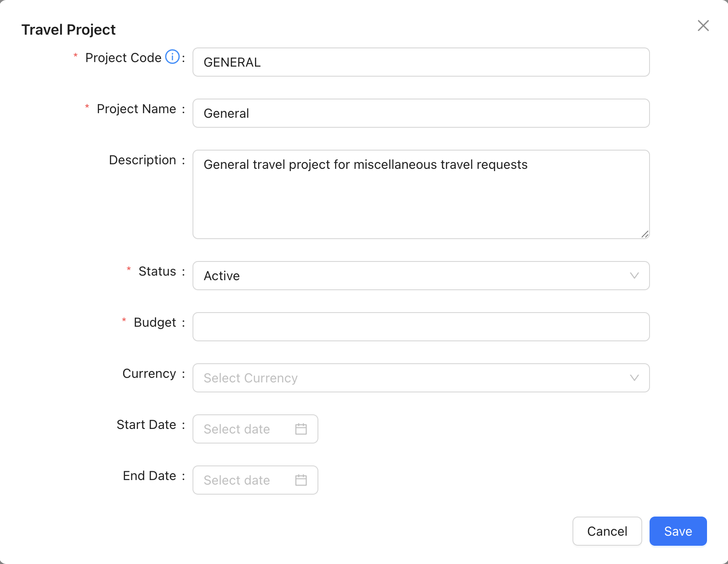Click into the Project Name input
Screen dimensions: 728x564
click(421, 113)
